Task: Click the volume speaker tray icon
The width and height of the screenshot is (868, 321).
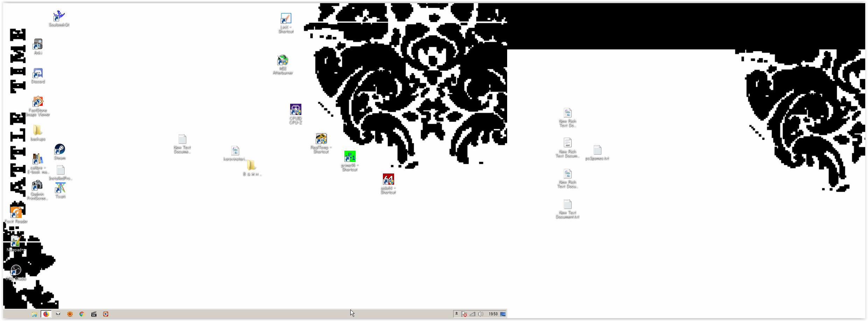Action: tap(481, 314)
